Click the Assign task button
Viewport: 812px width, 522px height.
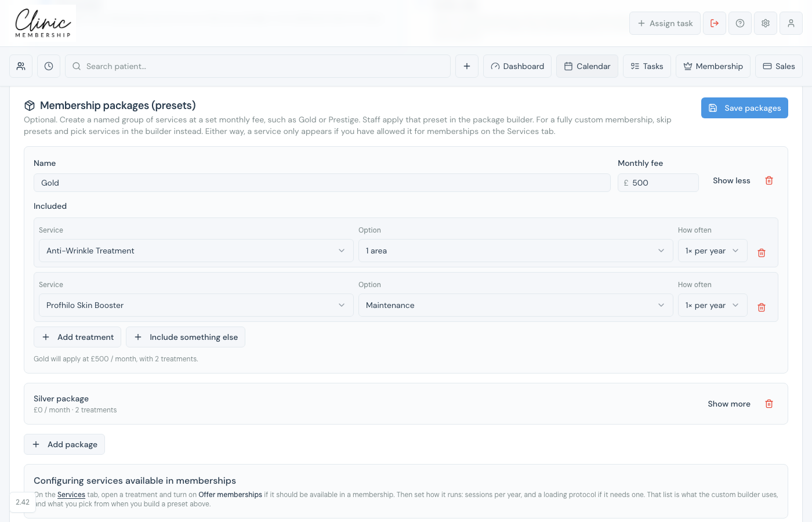coord(665,23)
